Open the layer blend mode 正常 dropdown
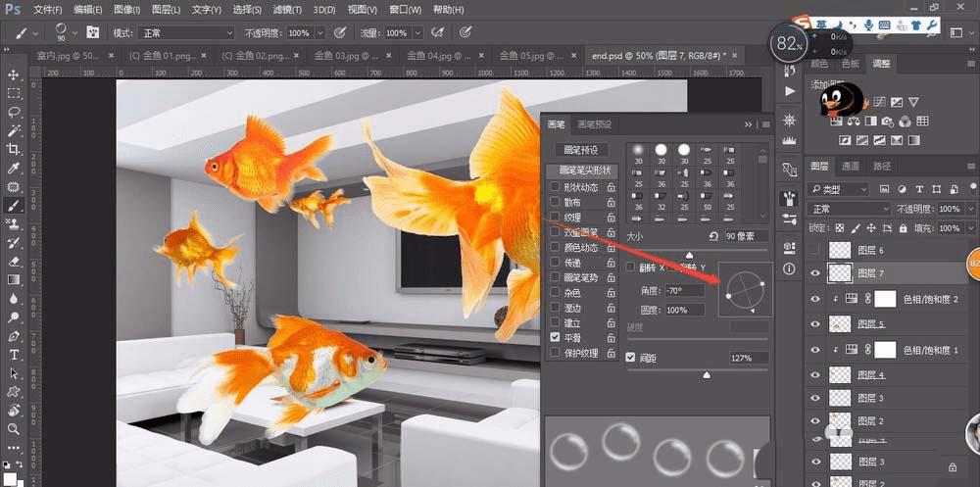Viewport: 980px width, 487px height. point(849,209)
